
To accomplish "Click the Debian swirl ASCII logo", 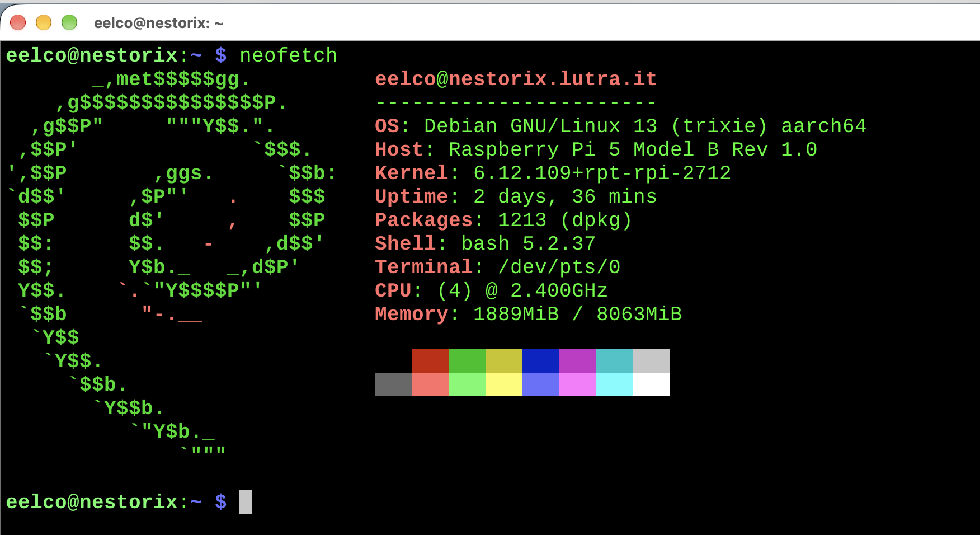I will pos(171,263).
